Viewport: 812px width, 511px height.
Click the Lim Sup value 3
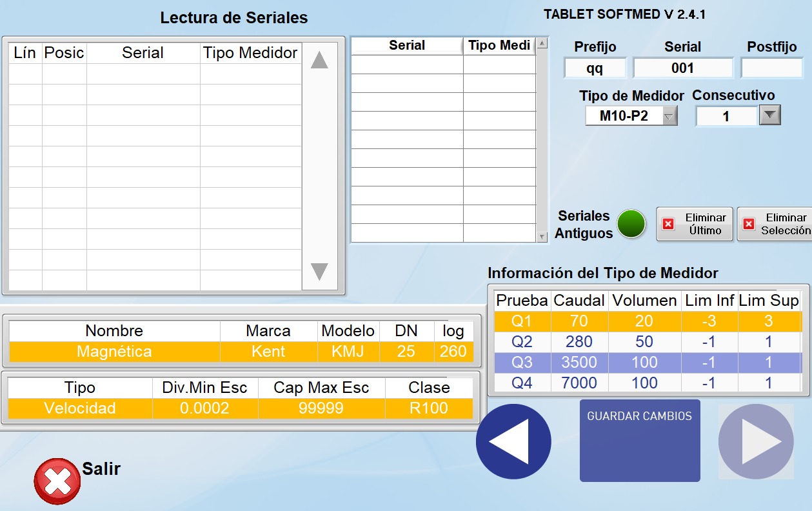(769, 321)
